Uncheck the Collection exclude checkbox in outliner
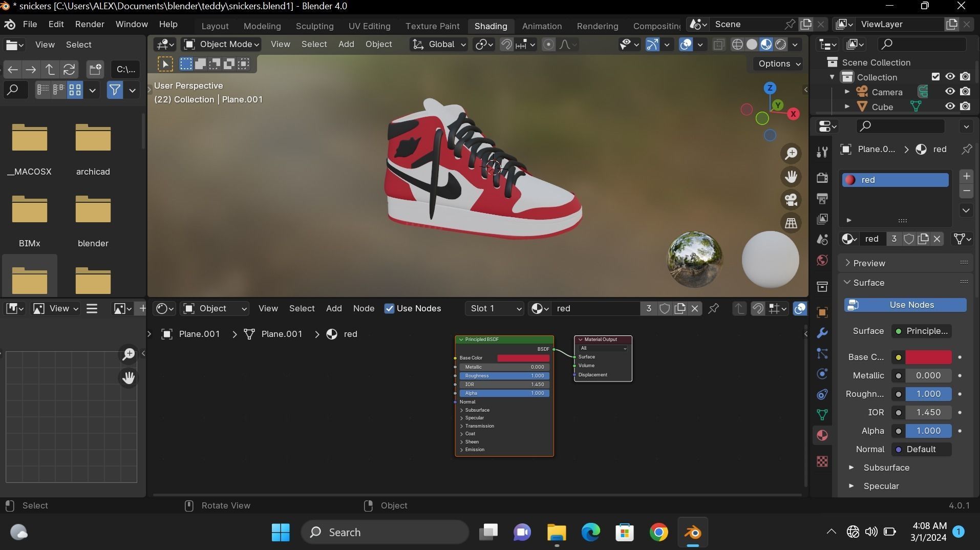Screen dimensions: 980x550 (x=935, y=77)
